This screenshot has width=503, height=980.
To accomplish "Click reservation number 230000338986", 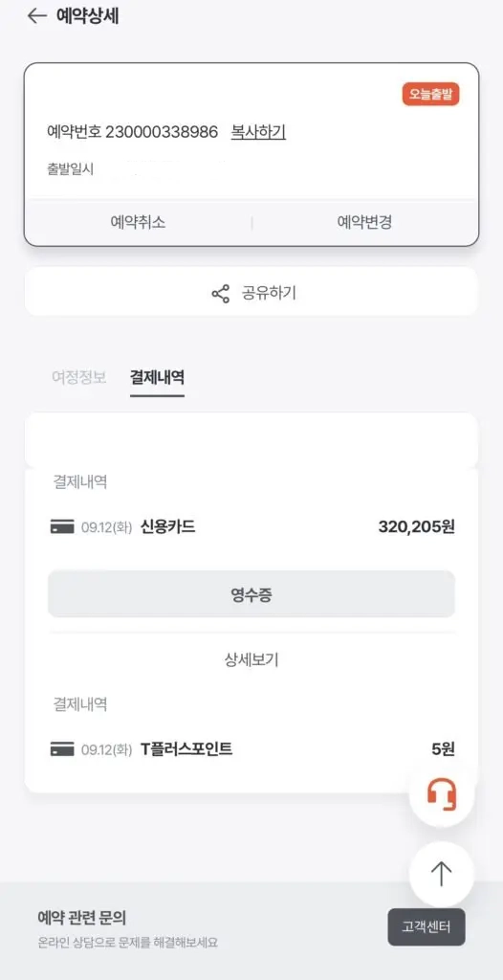I will point(162,132).
